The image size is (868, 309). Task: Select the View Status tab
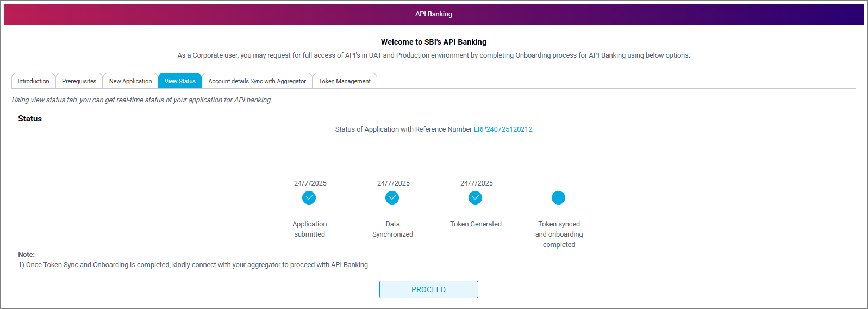180,81
